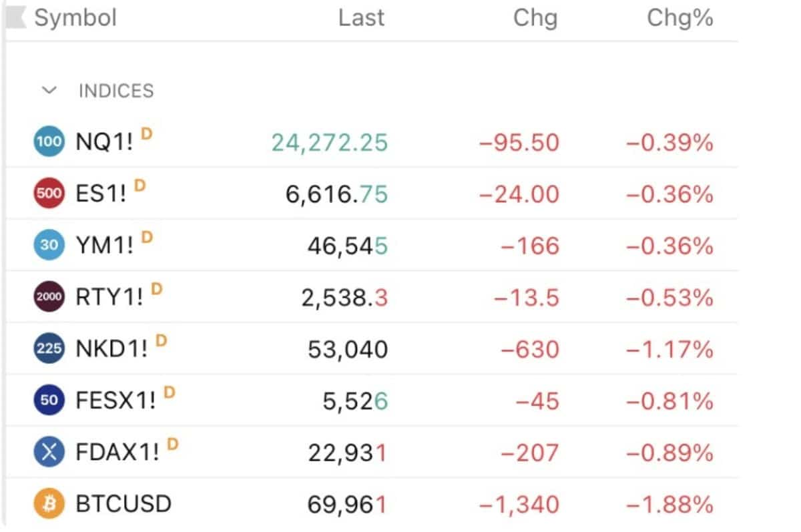Collapse the INDICES section chevron
Screen dimensions: 801x532
(x=49, y=91)
